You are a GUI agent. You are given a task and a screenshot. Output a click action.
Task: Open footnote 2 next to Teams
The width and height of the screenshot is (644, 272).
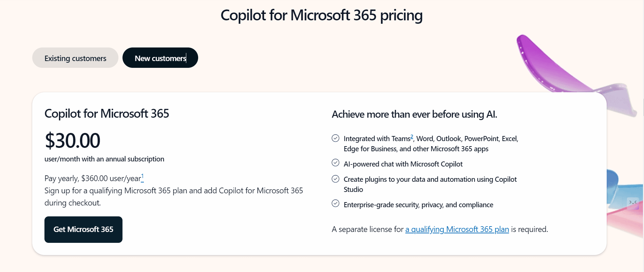412,137
